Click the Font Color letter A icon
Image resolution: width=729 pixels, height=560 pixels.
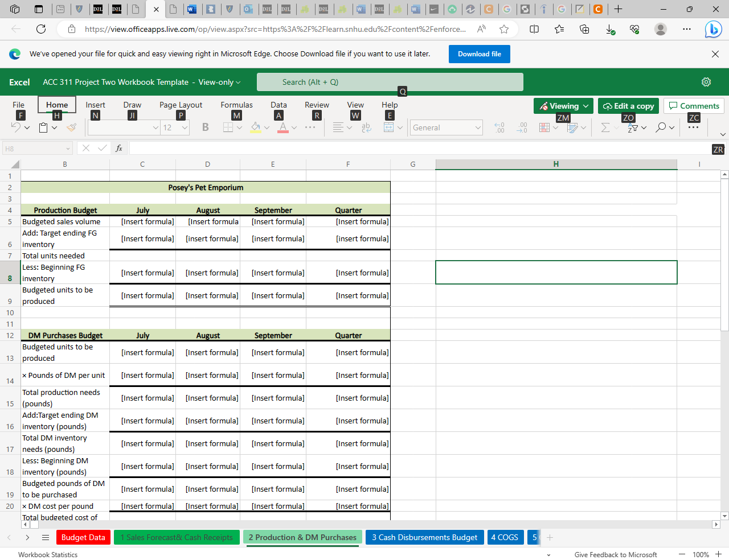pos(283,127)
